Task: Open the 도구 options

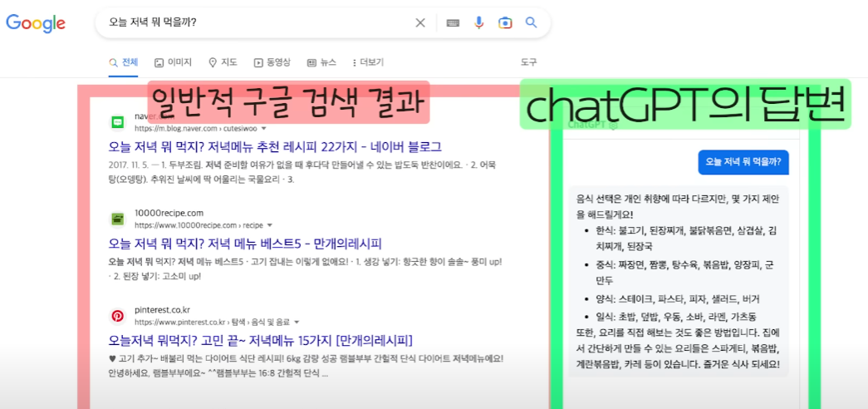Action: [x=528, y=62]
